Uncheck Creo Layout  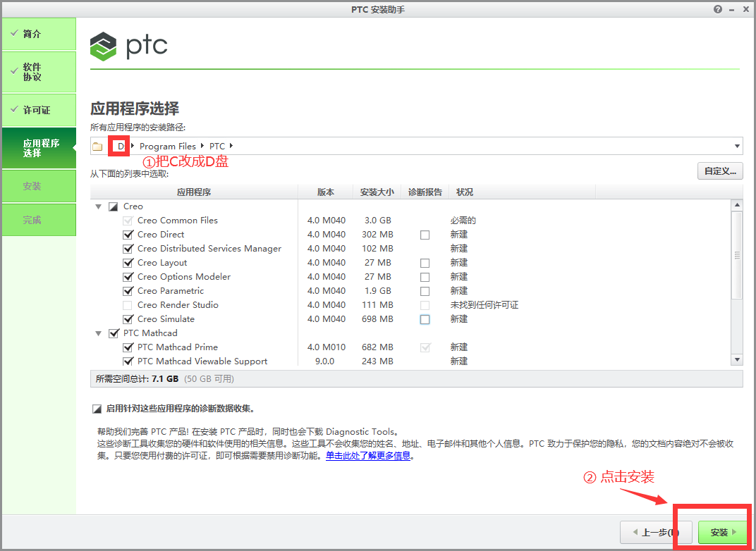(x=128, y=263)
